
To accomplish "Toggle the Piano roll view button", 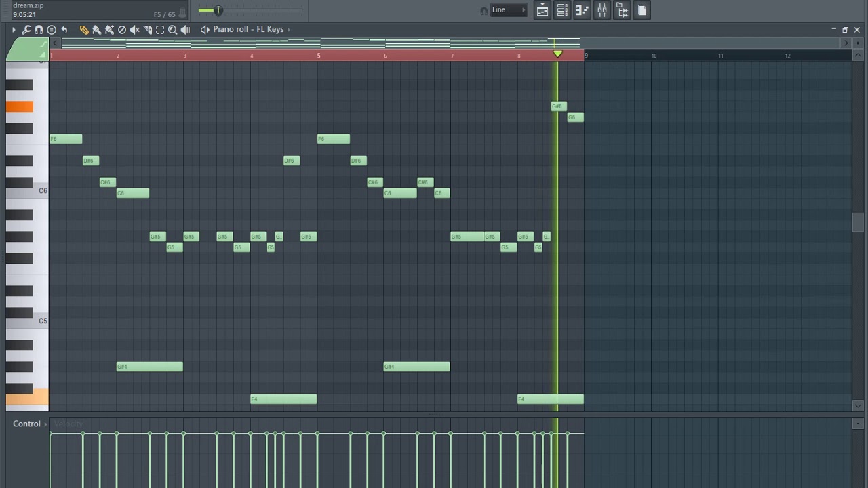I will [582, 10].
